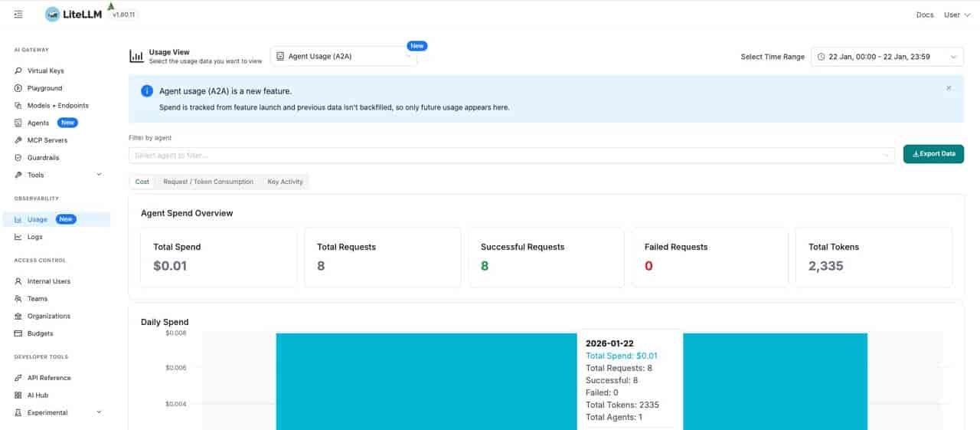This screenshot has width=980, height=430.
Task: Click the Usage View bar chart icon
Action: [x=136, y=56]
